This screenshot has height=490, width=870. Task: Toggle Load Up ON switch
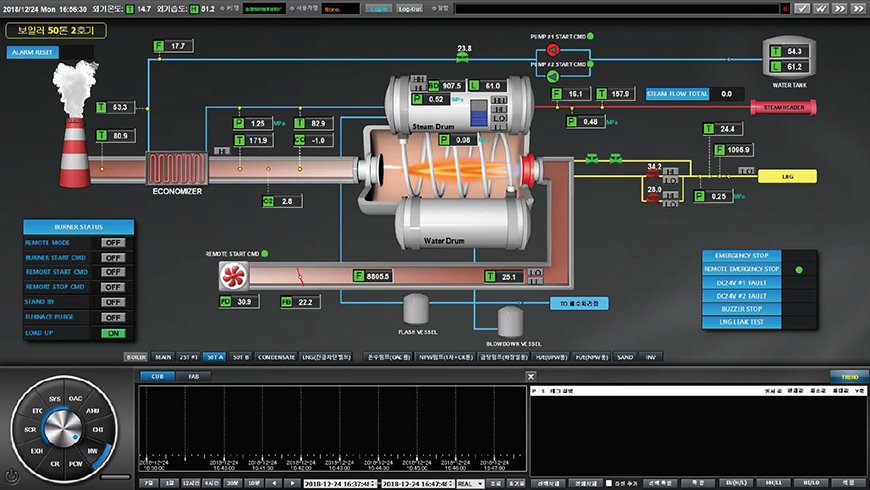(x=113, y=333)
